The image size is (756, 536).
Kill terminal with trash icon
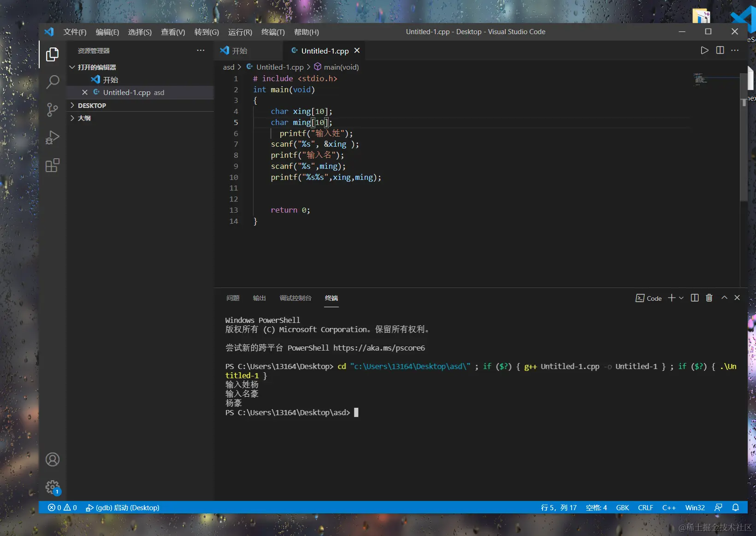pyautogui.click(x=709, y=298)
